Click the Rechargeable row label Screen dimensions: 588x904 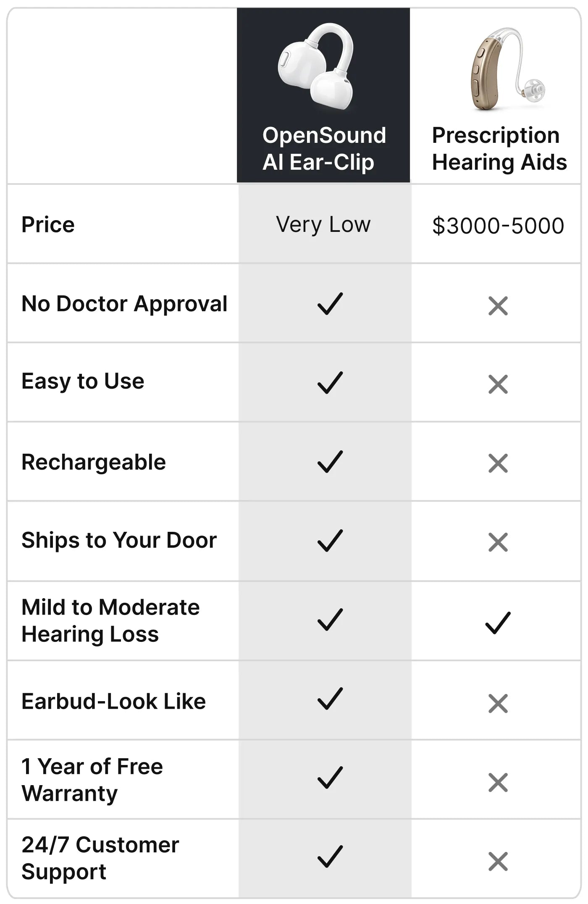94,463
